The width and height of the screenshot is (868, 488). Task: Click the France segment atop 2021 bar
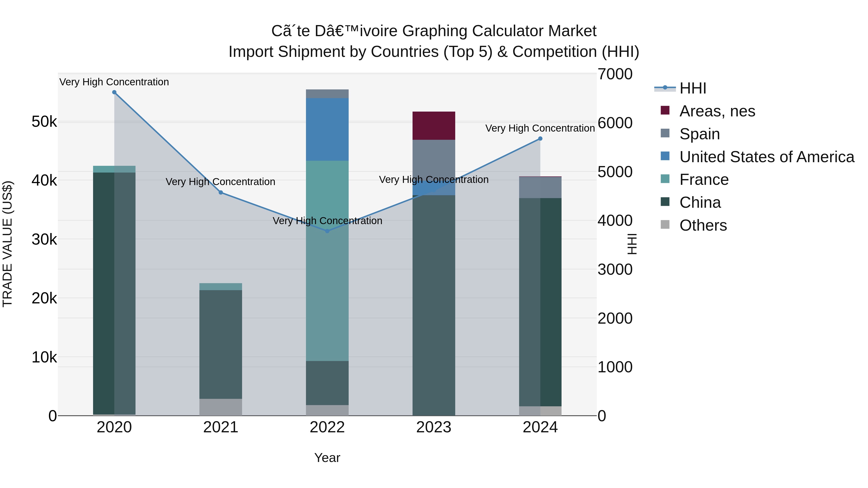coord(221,287)
